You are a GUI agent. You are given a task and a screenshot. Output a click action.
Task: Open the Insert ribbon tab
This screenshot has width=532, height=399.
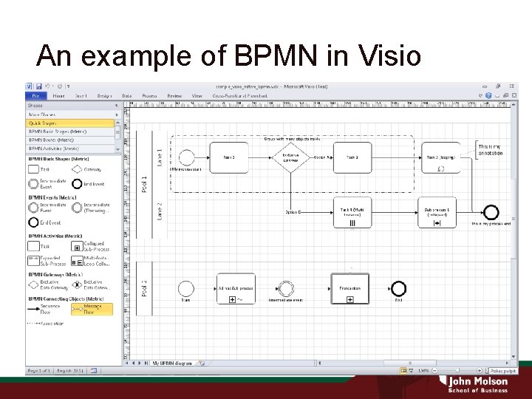pos(81,96)
